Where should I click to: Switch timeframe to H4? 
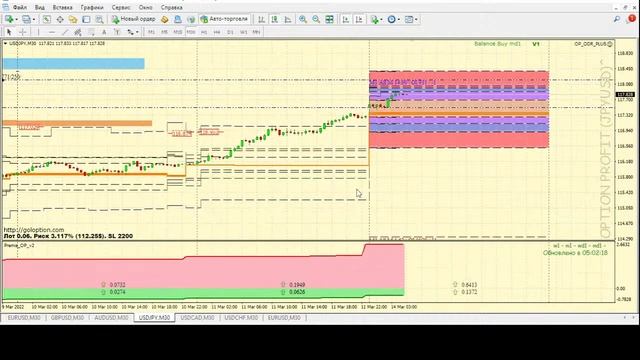(x=217, y=32)
